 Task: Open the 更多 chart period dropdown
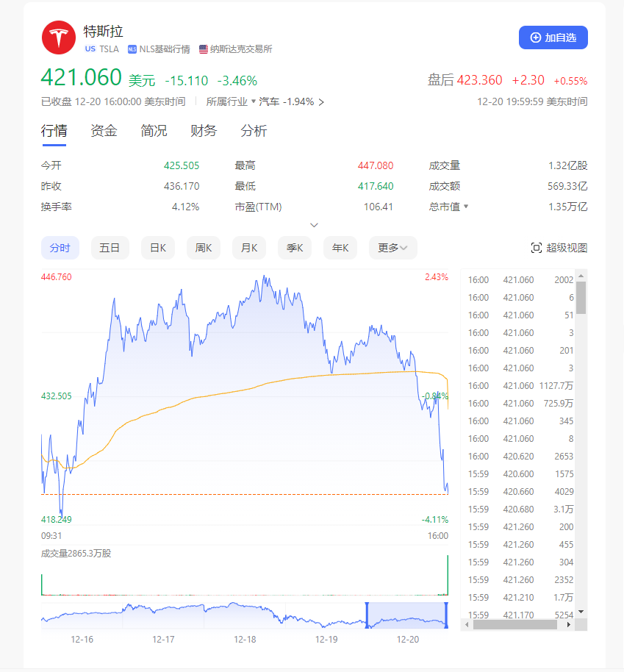[x=392, y=248]
